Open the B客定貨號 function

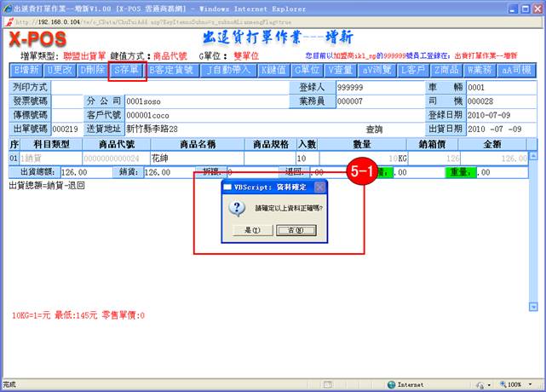point(173,69)
